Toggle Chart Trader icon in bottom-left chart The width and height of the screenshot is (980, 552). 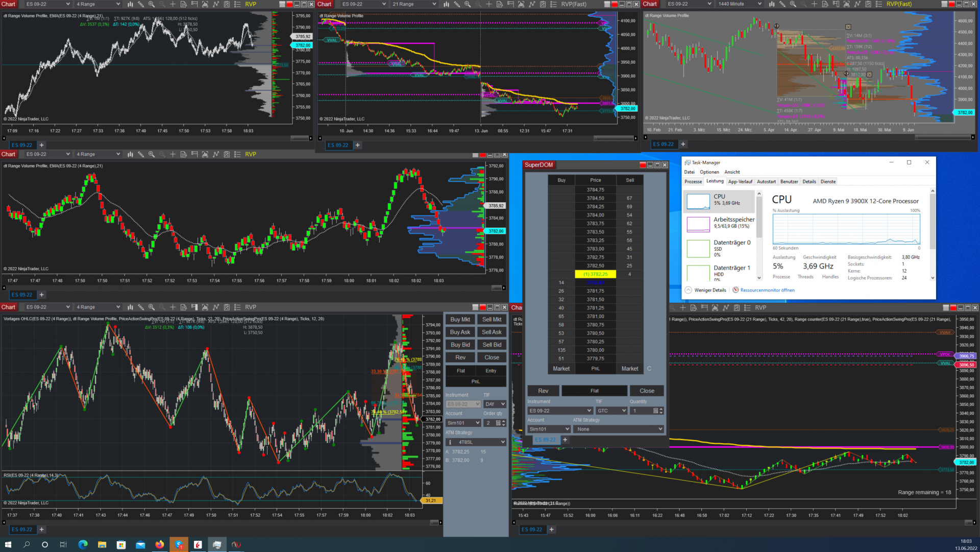pos(194,307)
